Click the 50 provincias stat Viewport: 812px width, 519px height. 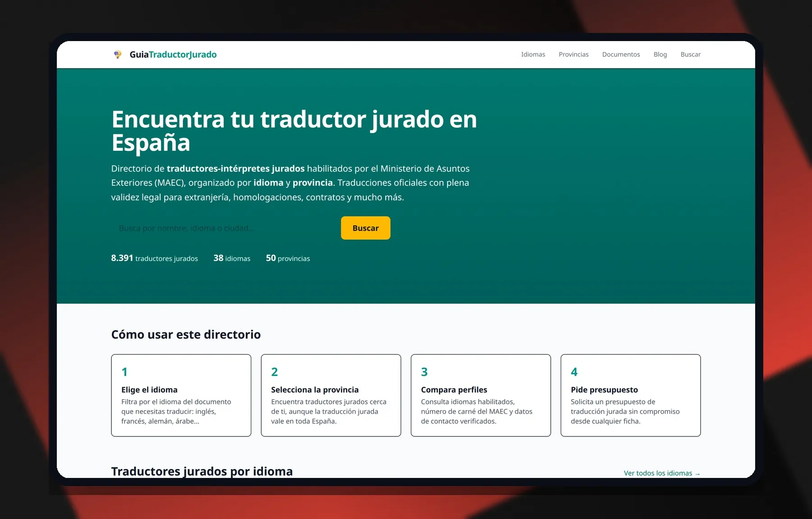pyautogui.click(x=288, y=258)
